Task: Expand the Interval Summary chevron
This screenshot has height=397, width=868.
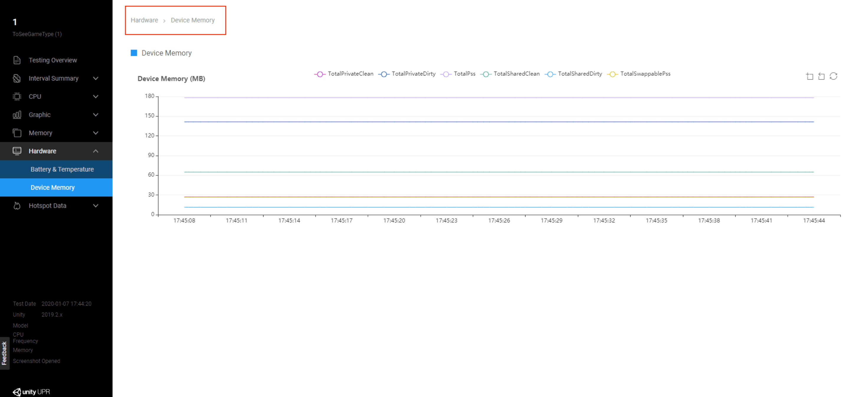Action: 96,78
